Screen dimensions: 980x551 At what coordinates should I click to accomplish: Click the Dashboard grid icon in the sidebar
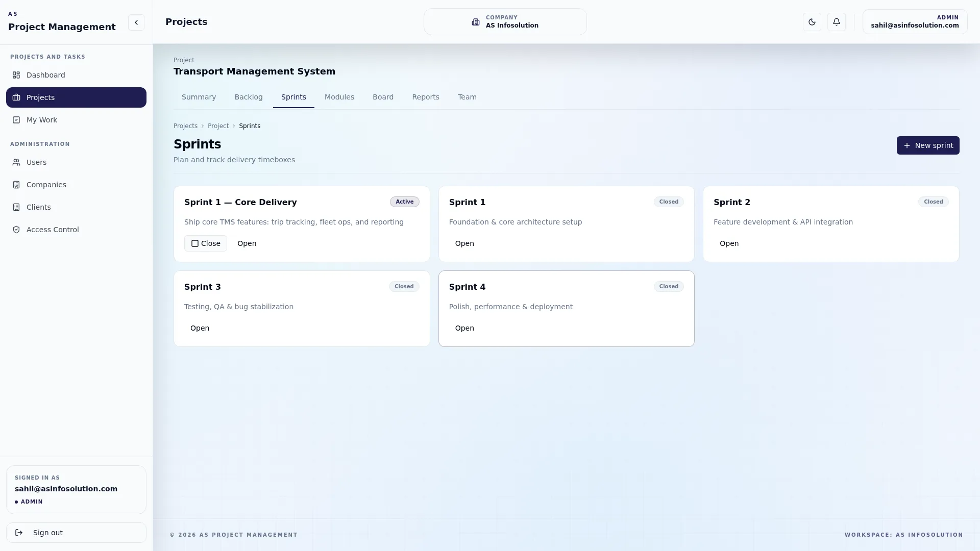point(16,75)
